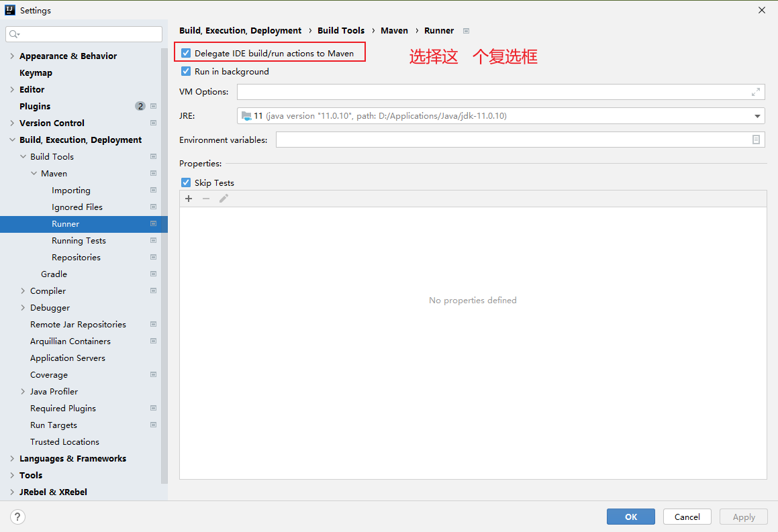Click the project settings icon beside Required Plugins
Viewport: 778px width, 532px height.
coord(153,408)
